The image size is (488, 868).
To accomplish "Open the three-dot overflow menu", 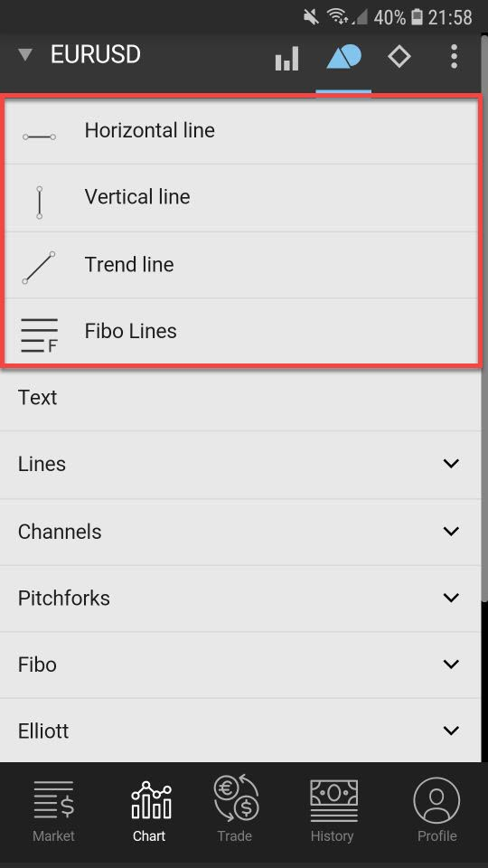I will (454, 56).
